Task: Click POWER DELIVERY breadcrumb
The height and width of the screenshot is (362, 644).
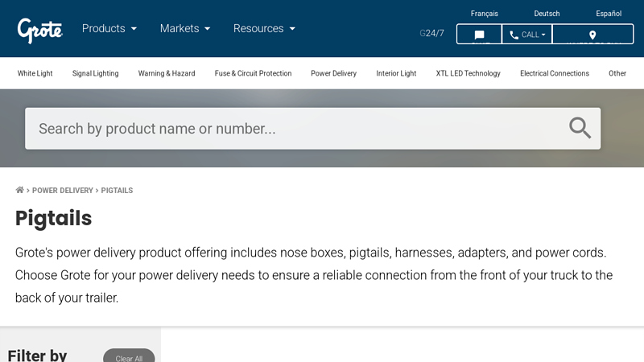Action: coord(63,191)
